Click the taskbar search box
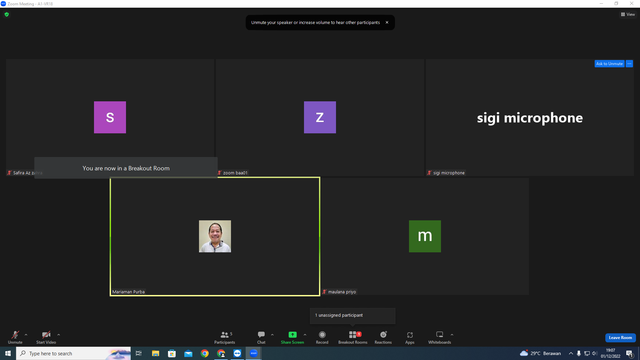640x360 pixels. [x=73, y=353]
